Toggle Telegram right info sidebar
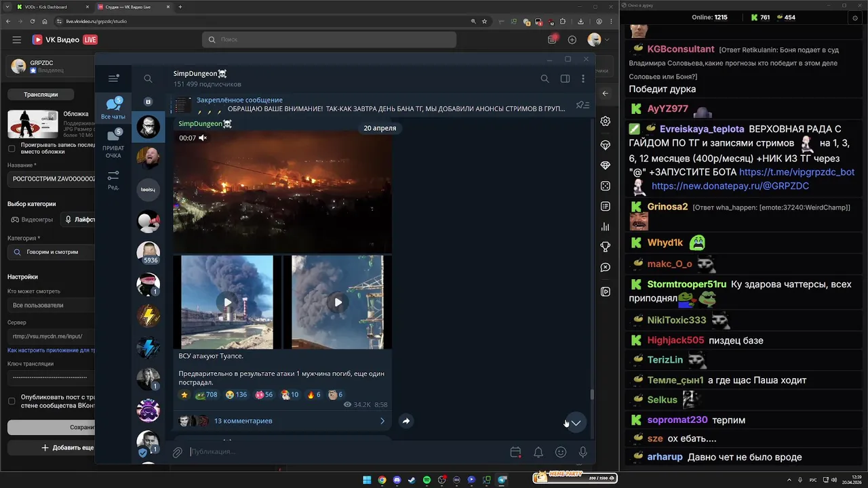Viewport: 868px width, 488px height. pyautogui.click(x=565, y=79)
